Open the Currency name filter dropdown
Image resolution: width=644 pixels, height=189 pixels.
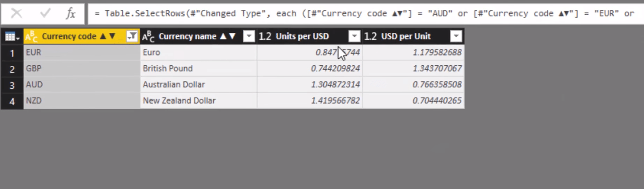[249, 36]
